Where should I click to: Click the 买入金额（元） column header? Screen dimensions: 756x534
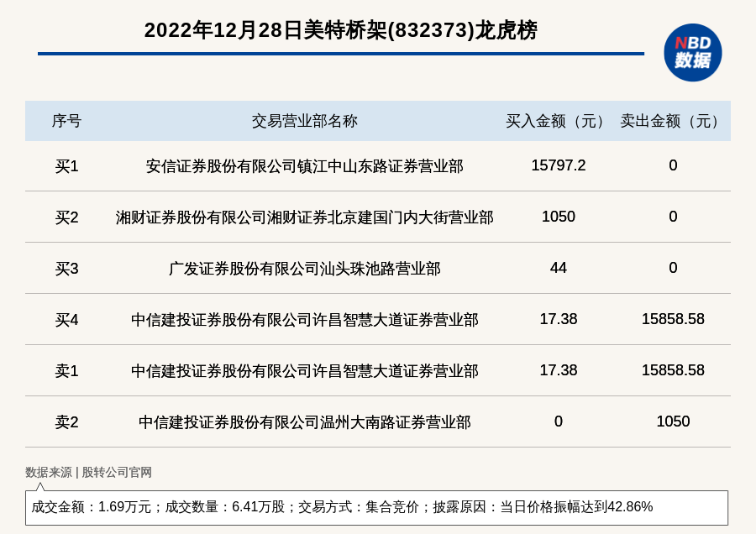559,121
